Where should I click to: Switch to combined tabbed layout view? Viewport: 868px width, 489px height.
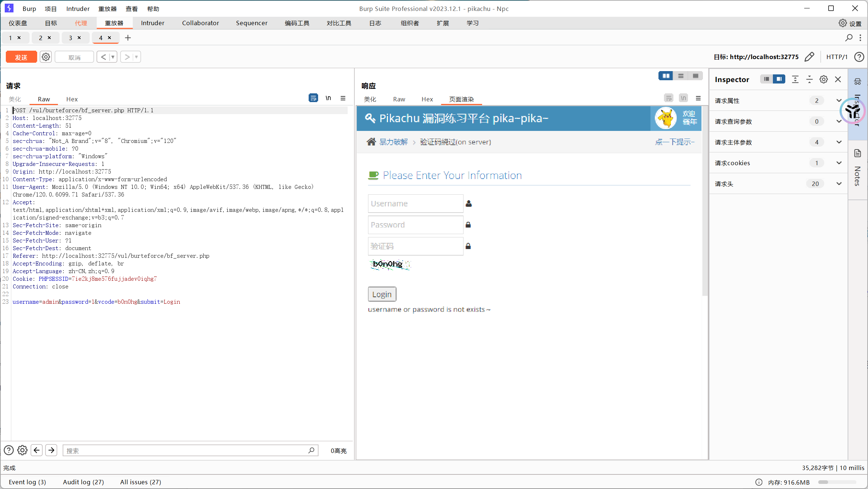pyautogui.click(x=695, y=76)
